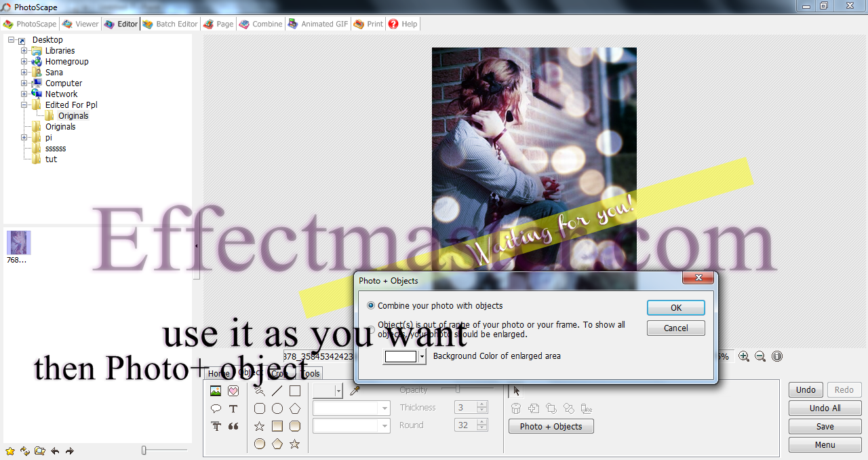
Task: Open the shape color dropdown beside the eyedropper
Action: tap(337, 391)
